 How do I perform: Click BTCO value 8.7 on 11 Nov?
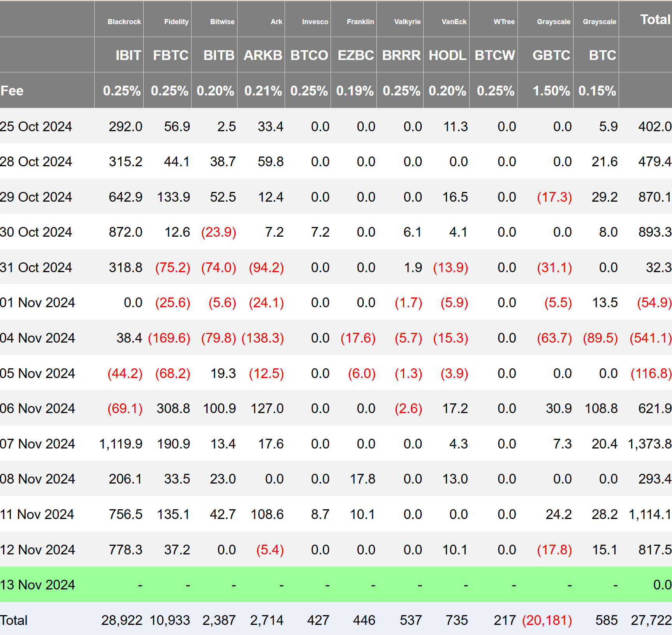click(x=320, y=514)
